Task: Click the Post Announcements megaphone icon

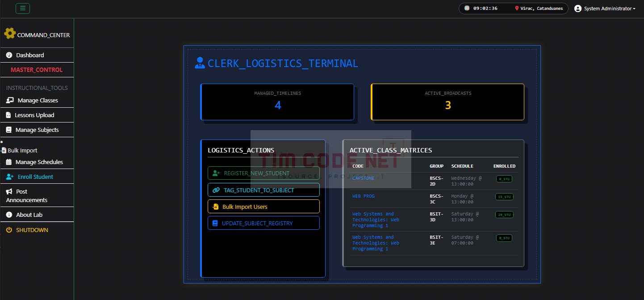Action: coord(9,191)
